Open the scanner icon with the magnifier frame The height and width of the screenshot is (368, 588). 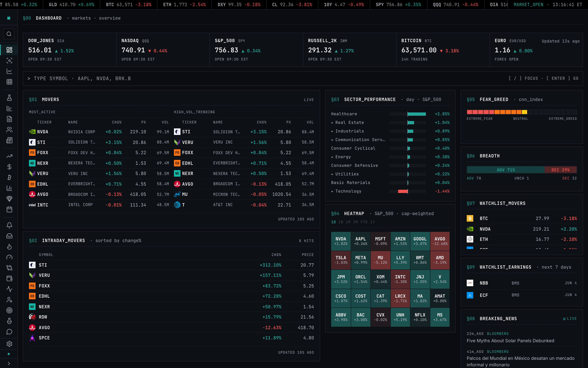[x=9, y=61]
